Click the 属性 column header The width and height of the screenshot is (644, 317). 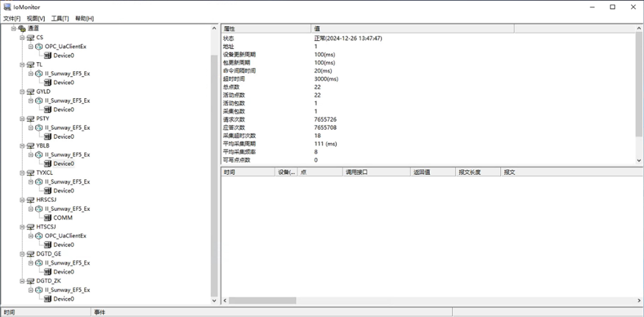pyautogui.click(x=229, y=29)
